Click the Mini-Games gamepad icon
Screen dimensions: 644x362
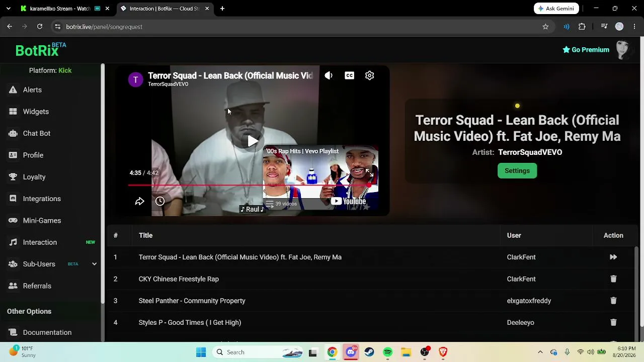13,221
